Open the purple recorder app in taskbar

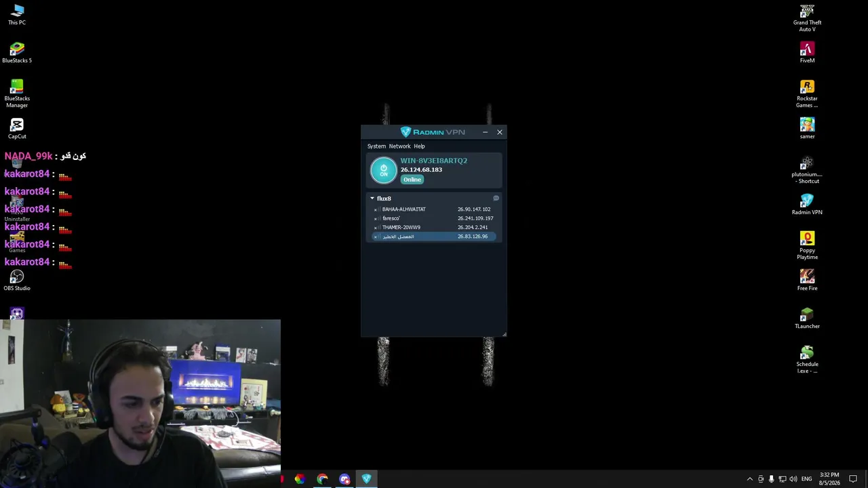pos(344,479)
